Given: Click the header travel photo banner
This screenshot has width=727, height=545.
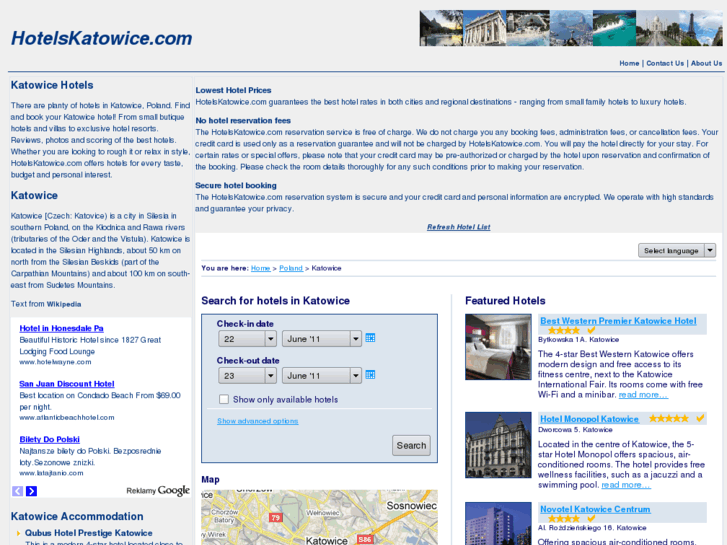Looking at the screenshot, I should pos(571,28).
